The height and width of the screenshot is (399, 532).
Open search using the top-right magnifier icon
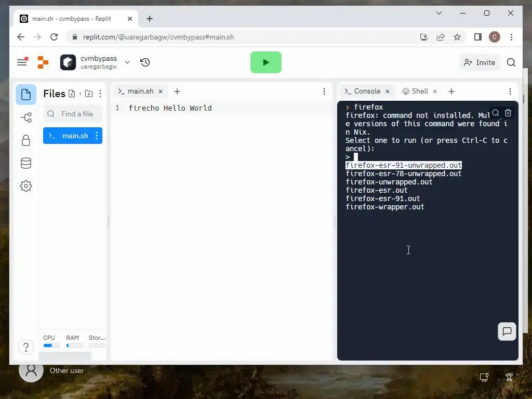[511, 62]
